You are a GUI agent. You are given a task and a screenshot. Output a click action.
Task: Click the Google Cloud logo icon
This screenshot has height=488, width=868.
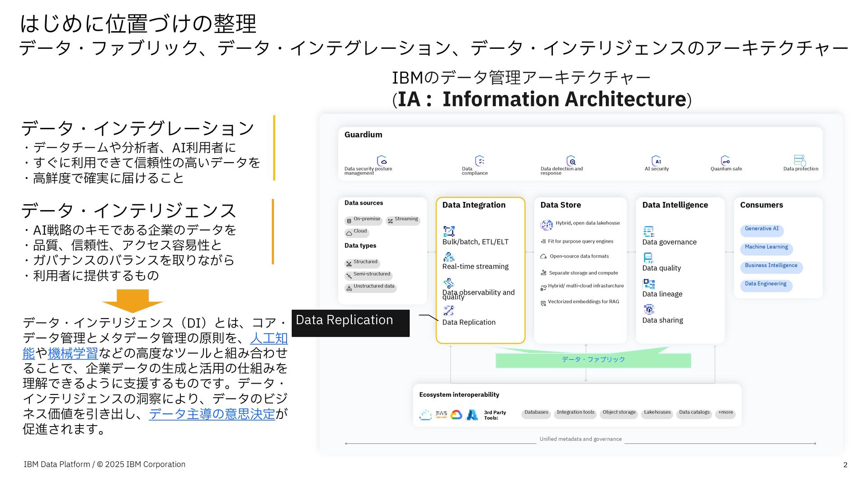[x=456, y=414]
